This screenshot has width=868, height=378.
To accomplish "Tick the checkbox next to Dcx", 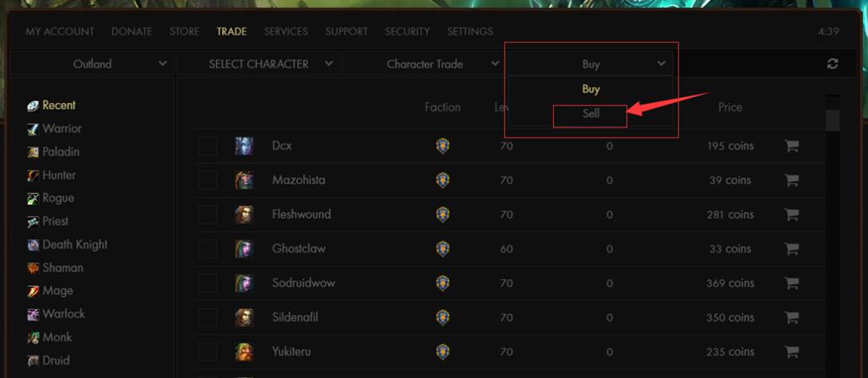I will (208, 146).
